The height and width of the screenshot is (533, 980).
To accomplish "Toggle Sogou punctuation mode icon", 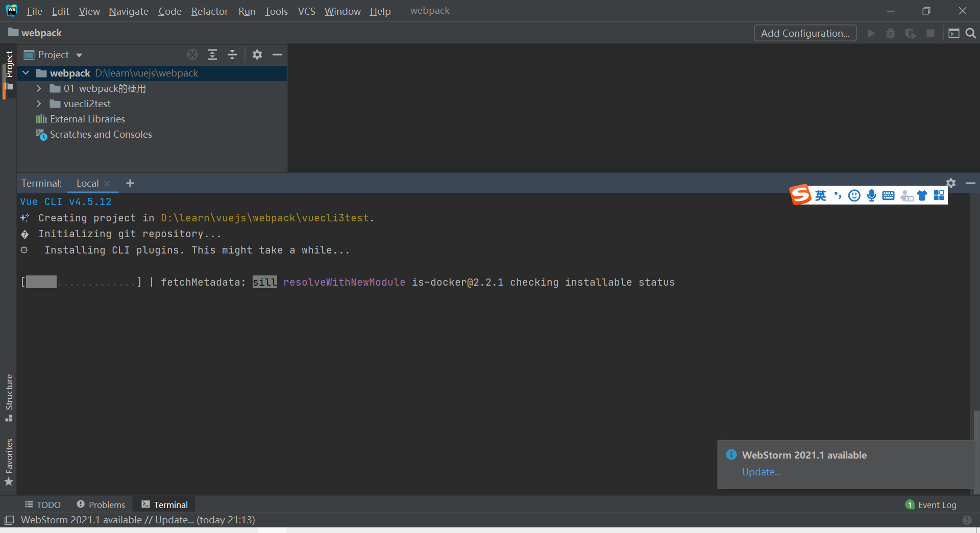I will (x=838, y=195).
